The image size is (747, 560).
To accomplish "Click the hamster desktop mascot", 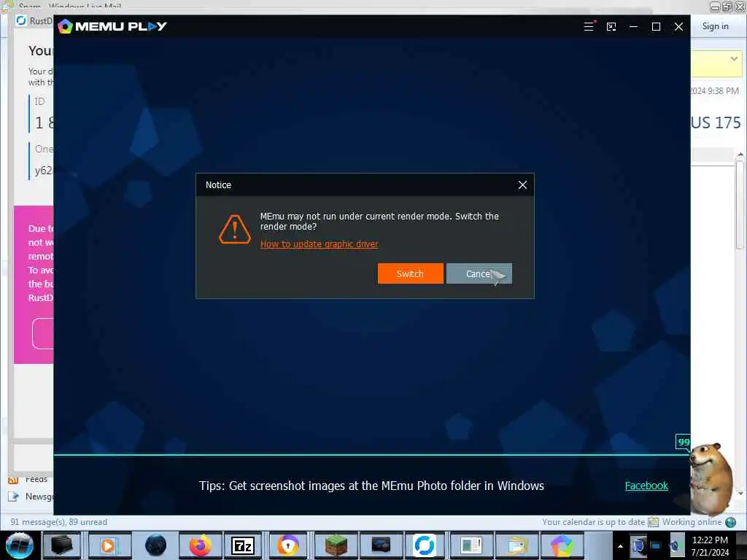I will coord(711,478).
